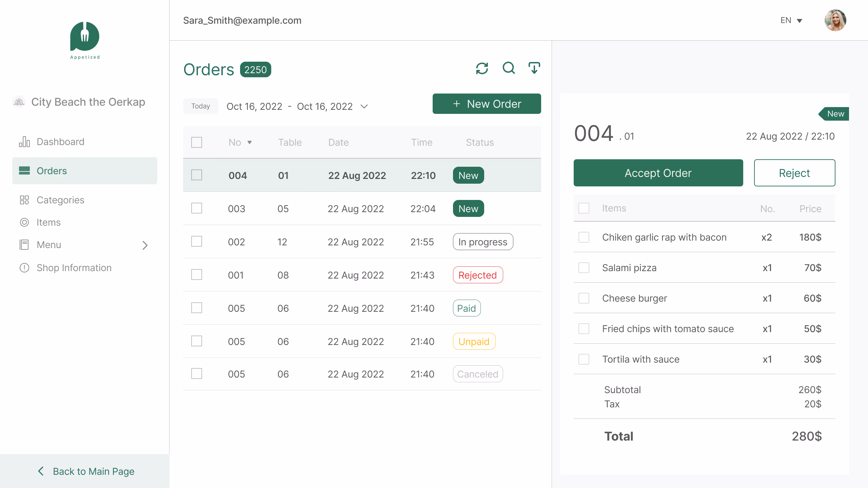Screen dimensions: 868x488
Task: Open the EN language dropdown
Action: [791, 20]
